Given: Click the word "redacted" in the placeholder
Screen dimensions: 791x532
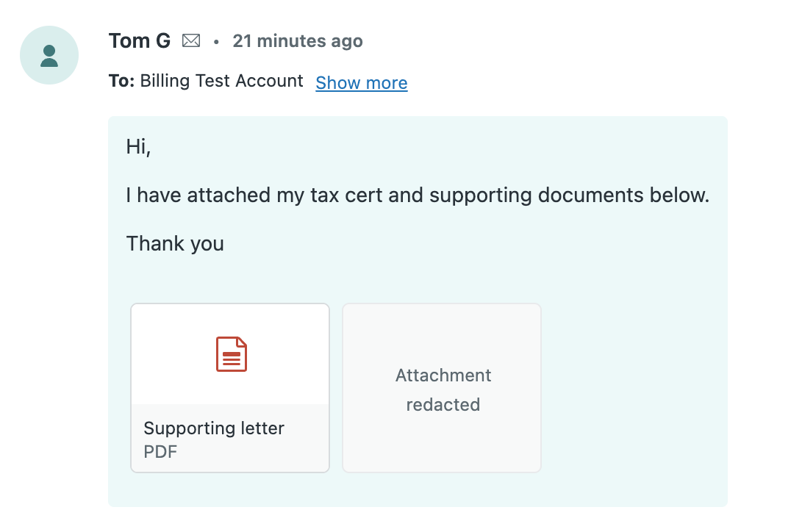Looking at the screenshot, I should click(443, 405).
